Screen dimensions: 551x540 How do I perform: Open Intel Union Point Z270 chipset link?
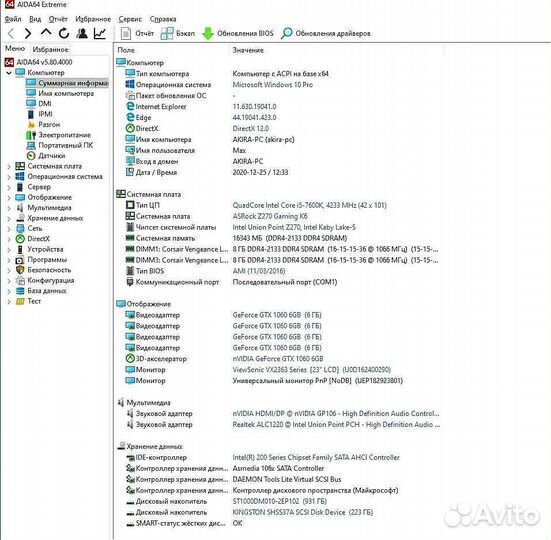[294, 227]
